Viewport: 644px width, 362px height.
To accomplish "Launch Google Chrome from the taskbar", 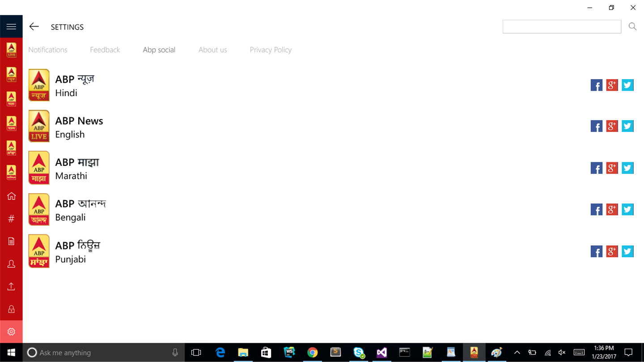I will (312, 353).
